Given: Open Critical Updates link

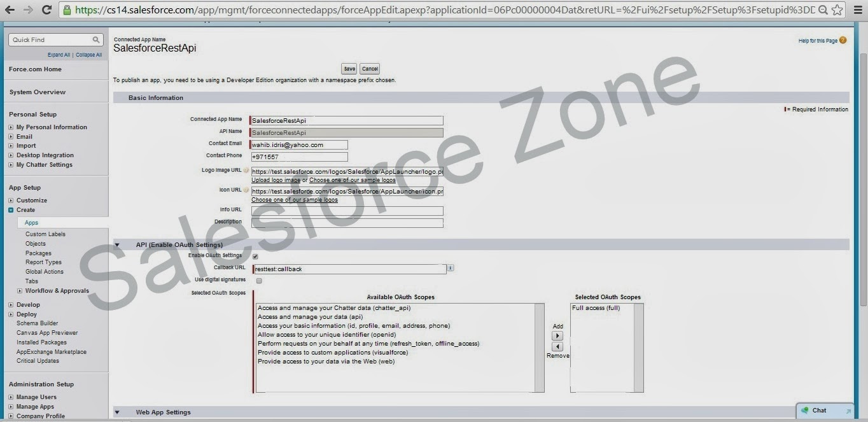Looking at the screenshot, I should coord(38,361).
